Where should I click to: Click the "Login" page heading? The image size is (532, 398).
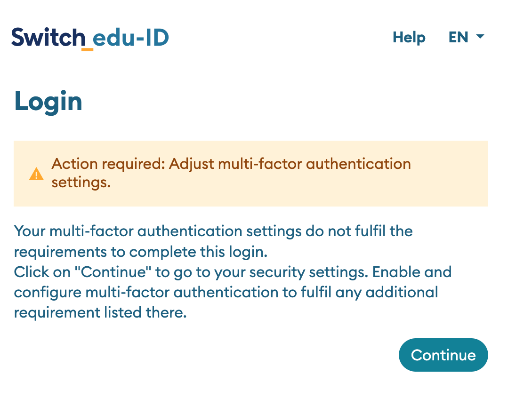tap(48, 101)
